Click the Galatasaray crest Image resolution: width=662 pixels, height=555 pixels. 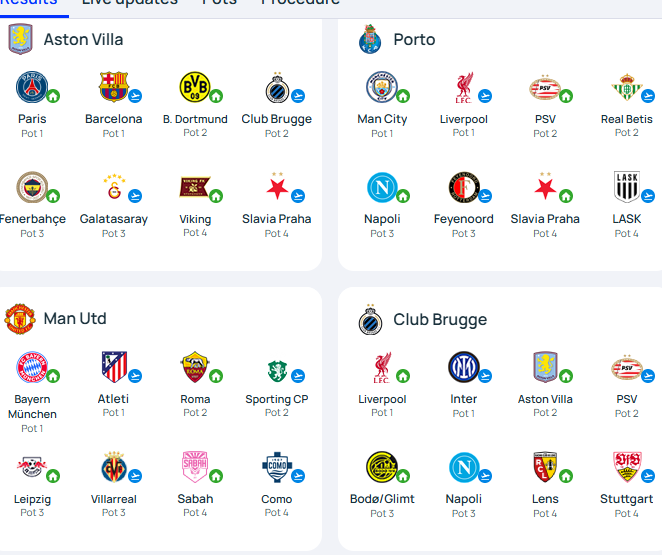pyautogui.click(x=114, y=187)
